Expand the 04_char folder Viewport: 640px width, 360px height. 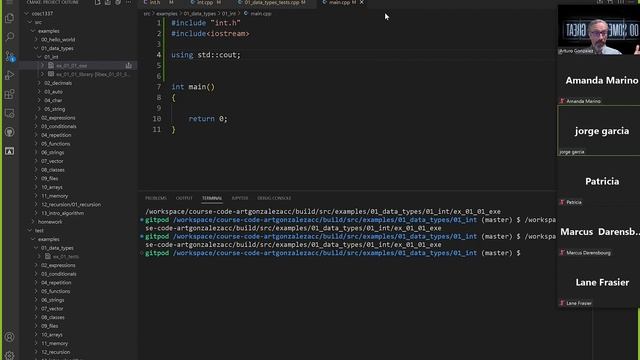[x=53, y=100]
